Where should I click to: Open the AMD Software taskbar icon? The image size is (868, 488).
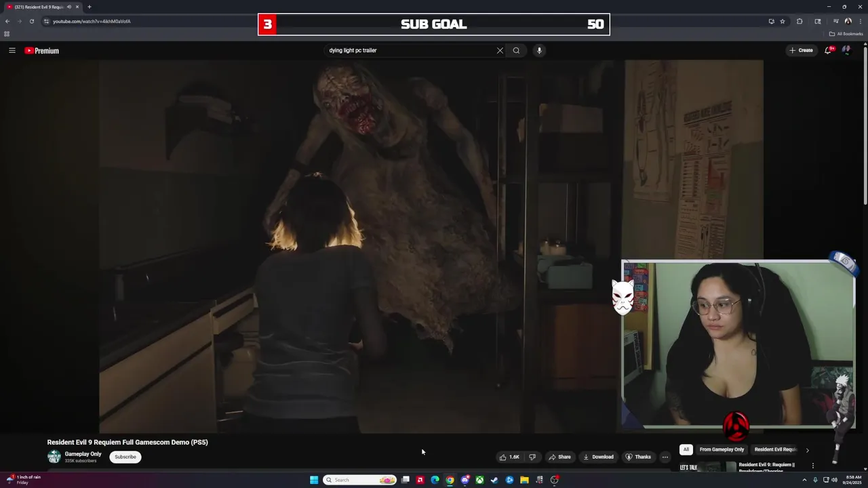pos(420,480)
